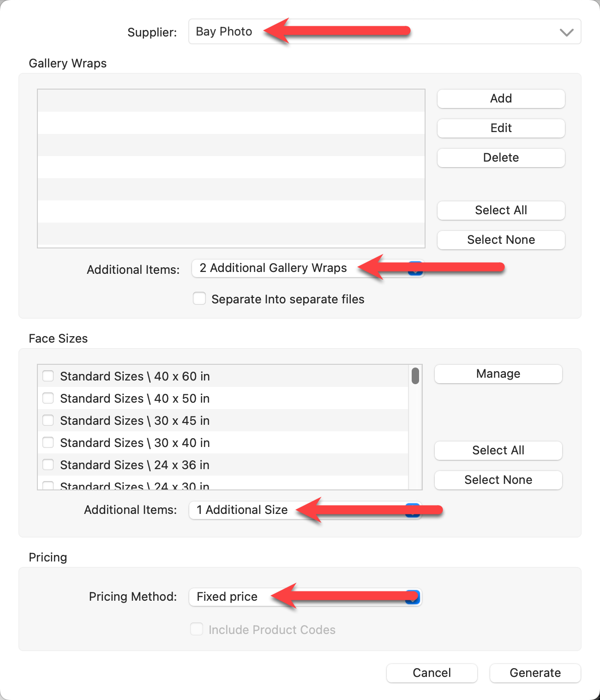Screen dimensions: 600x700
Task: Click Select All for Face Sizes
Action: [498, 450]
